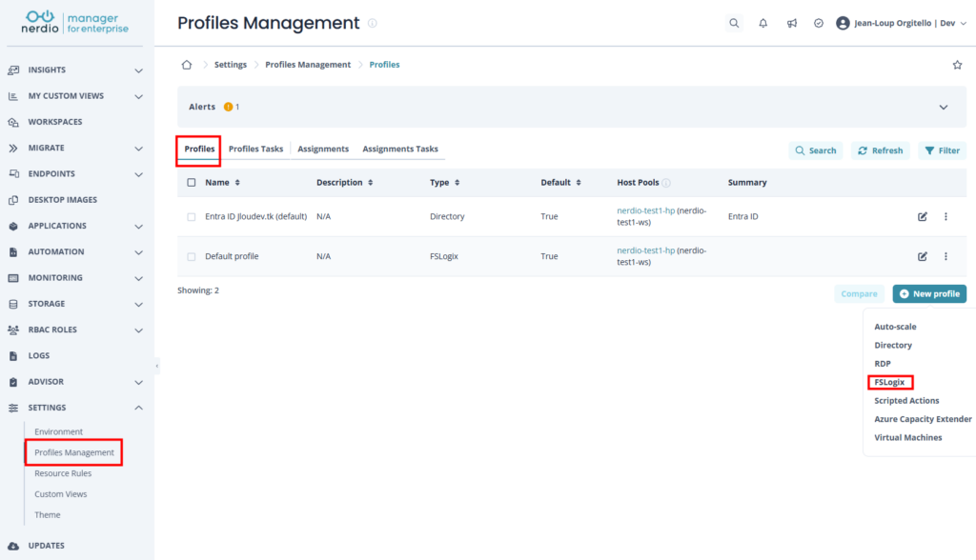Open the tasks checkmark circle icon
The height and width of the screenshot is (560, 976).
tap(819, 23)
